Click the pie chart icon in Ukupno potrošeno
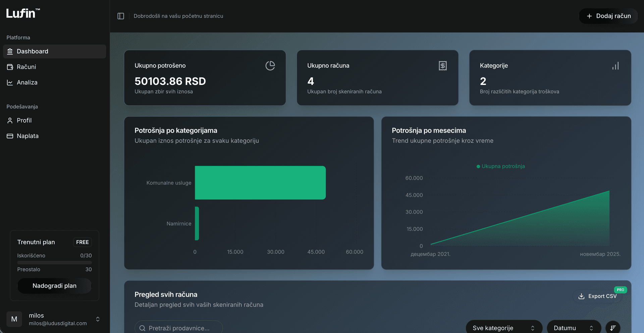Viewport: 644px width, 333px height. pos(270,66)
